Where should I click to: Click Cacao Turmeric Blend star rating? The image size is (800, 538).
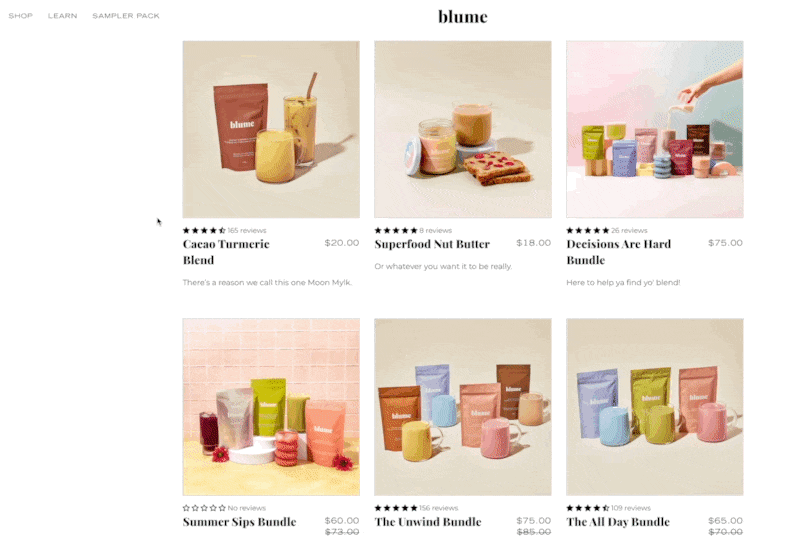pos(204,230)
